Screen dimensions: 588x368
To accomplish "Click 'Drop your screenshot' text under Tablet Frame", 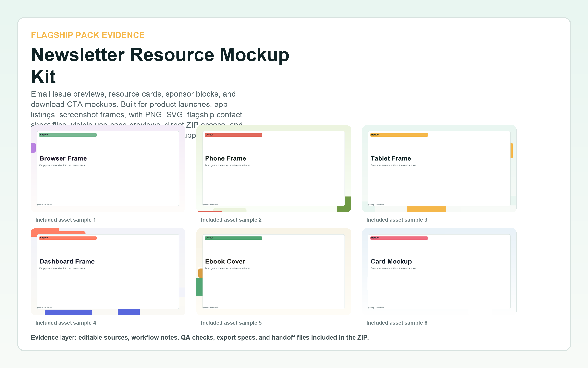I will (393, 166).
